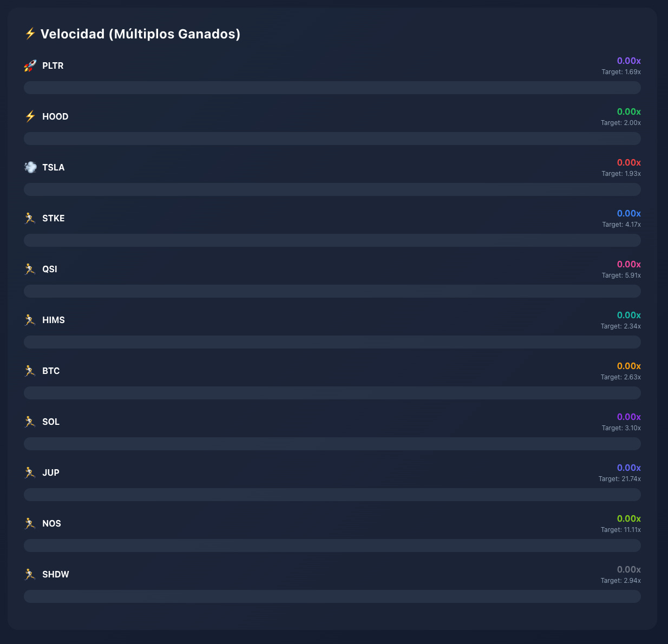Click the orange 0.00x value for BTC
668x644 pixels.
pyautogui.click(x=629, y=366)
